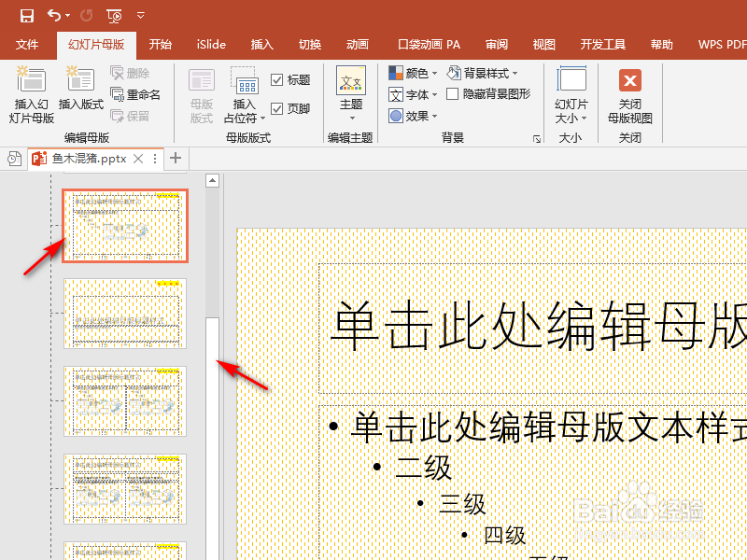The image size is (747, 560).
Task: Open Customize Quick Access Toolbar dropdown
Action: pos(141,16)
